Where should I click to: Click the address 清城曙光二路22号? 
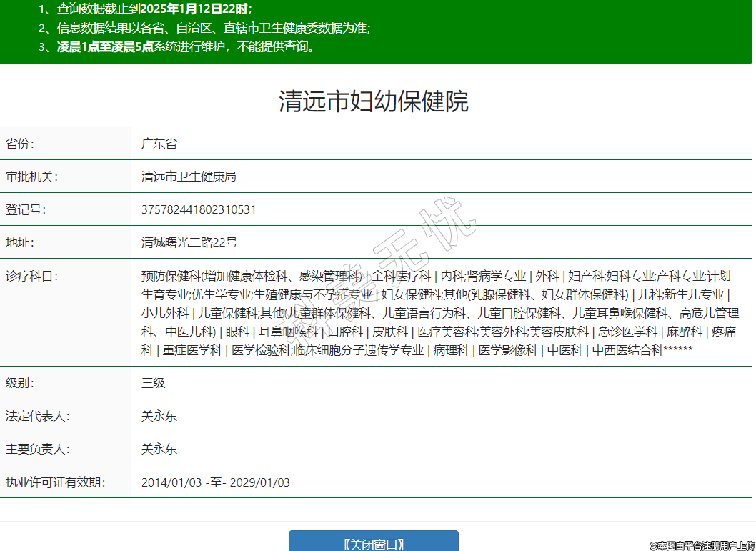point(189,242)
